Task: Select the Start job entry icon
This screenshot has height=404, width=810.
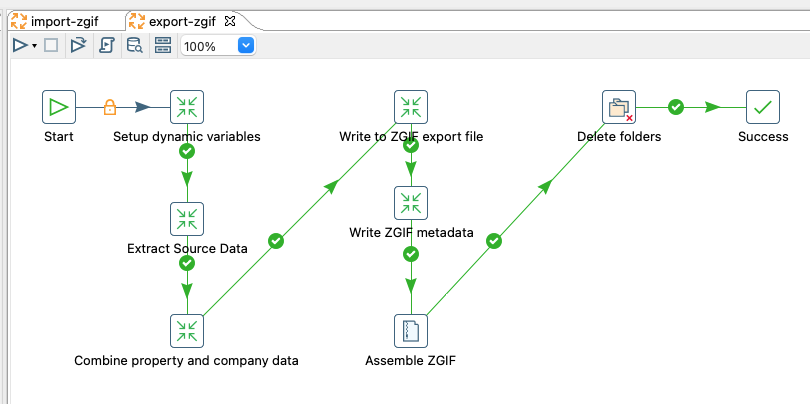Action: click(x=59, y=107)
